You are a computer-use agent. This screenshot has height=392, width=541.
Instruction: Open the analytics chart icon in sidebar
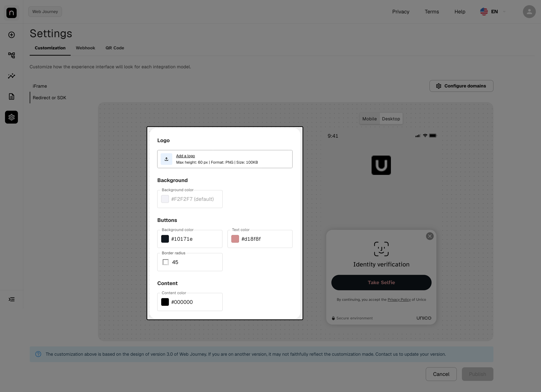tap(11, 76)
